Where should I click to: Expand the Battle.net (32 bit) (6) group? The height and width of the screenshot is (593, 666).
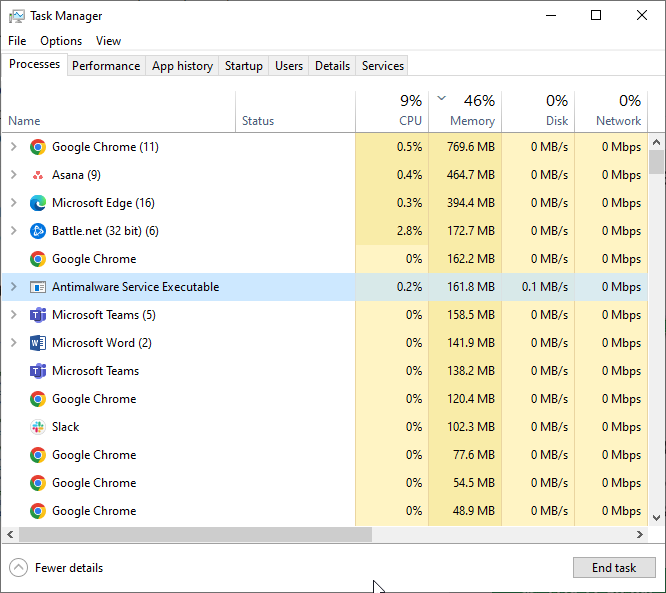click(x=14, y=231)
